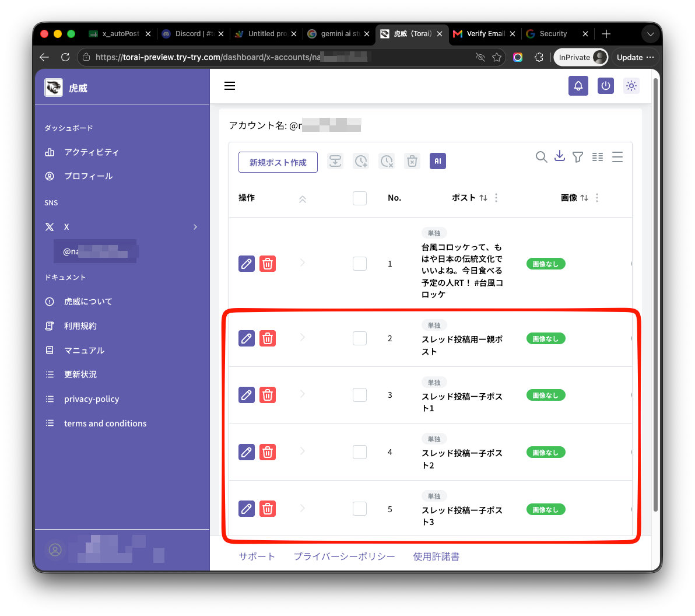
Task: Click the purple AI button
Action: pos(437,161)
